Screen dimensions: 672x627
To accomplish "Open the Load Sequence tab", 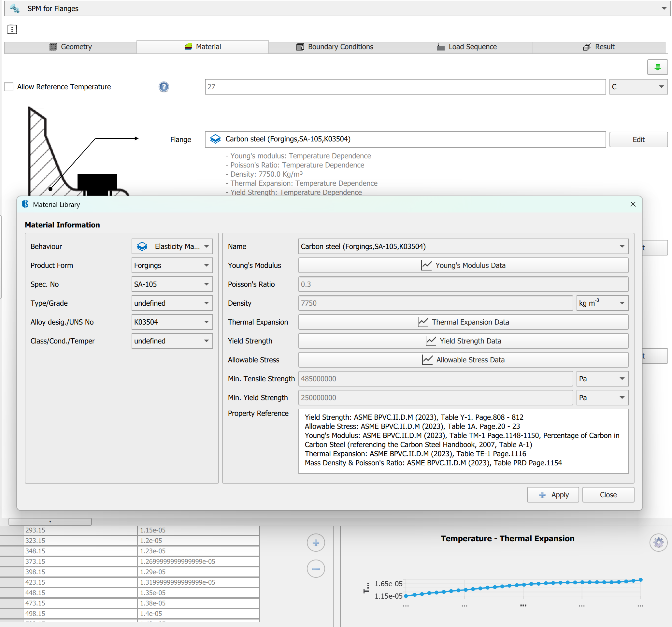I will pyautogui.click(x=466, y=47).
